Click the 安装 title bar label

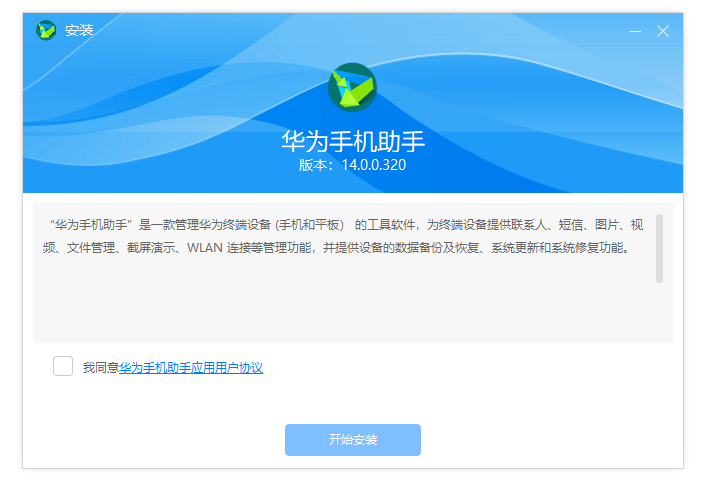point(79,31)
